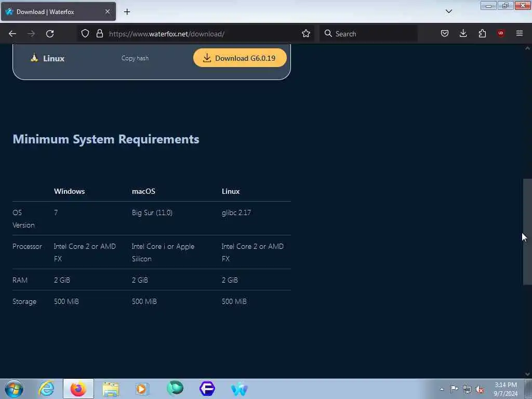Click the muted volume tray icon

point(480,390)
